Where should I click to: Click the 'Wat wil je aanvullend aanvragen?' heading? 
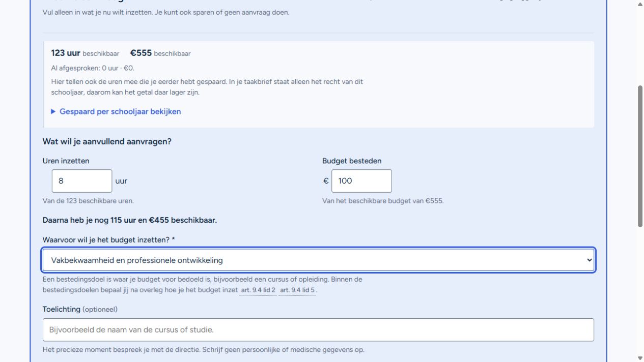click(x=107, y=141)
